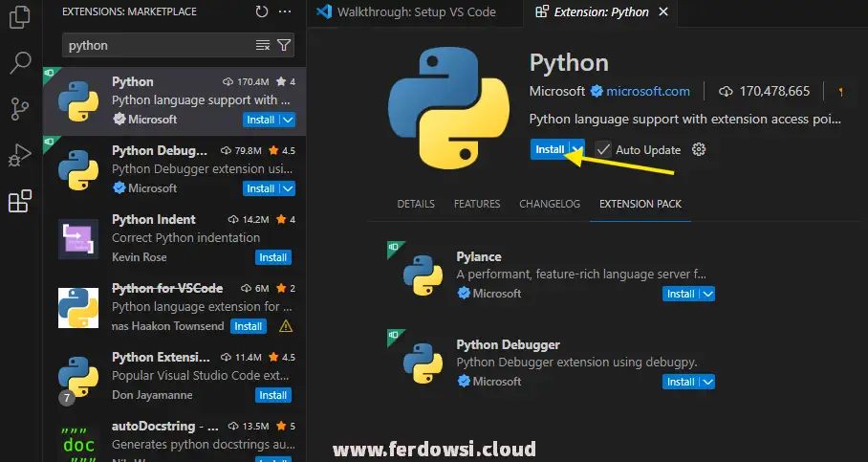Click the EXTENSIONS: MARKETPLACE header
Screen dimensions: 868x462
click(130, 11)
